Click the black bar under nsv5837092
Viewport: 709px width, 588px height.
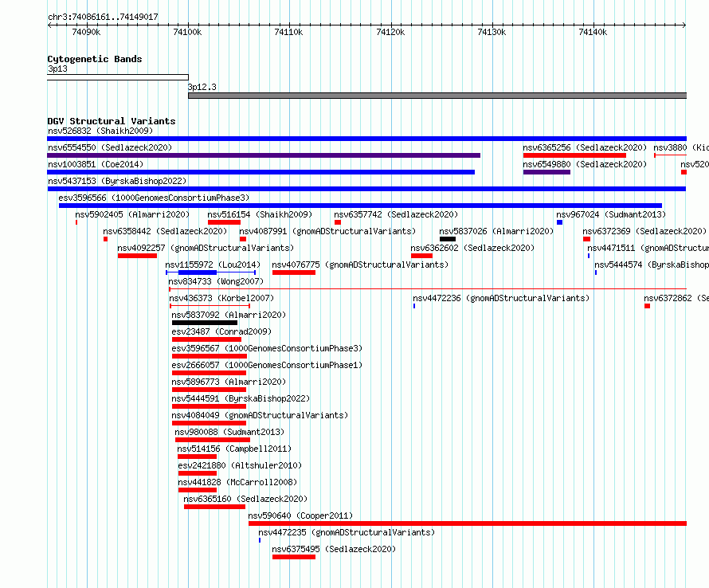[205, 323]
